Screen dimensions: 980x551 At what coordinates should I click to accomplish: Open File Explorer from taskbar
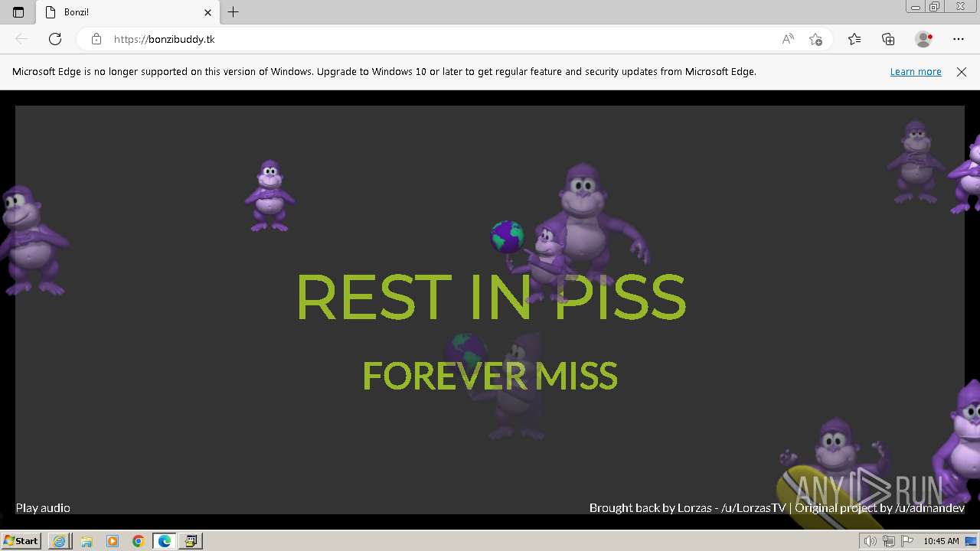point(86,541)
